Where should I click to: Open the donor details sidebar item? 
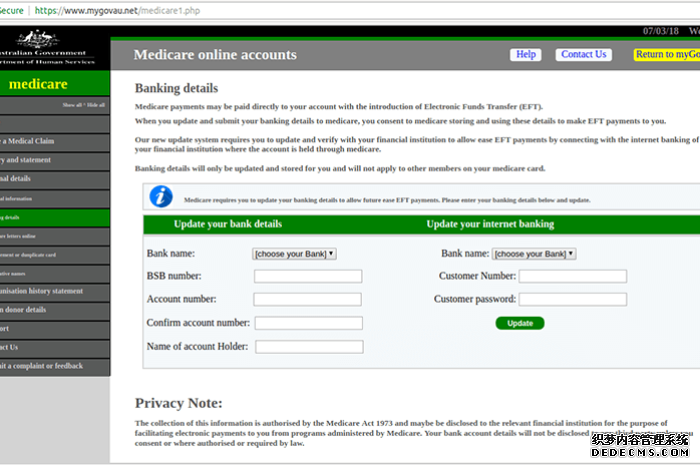coord(54,310)
